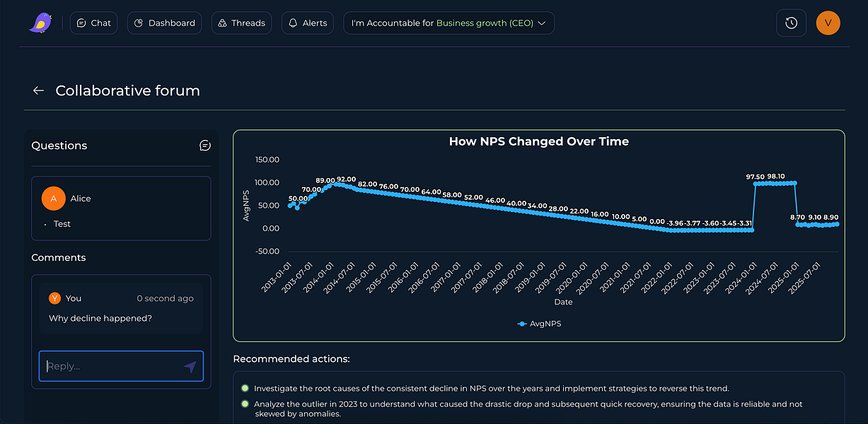
Task: Switch to the Dashboard section
Action: (x=164, y=23)
